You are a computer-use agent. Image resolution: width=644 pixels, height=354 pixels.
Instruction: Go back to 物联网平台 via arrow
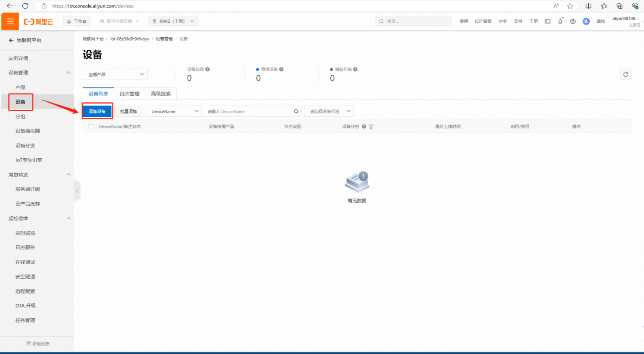pyautogui.click(x=11, y=40)
